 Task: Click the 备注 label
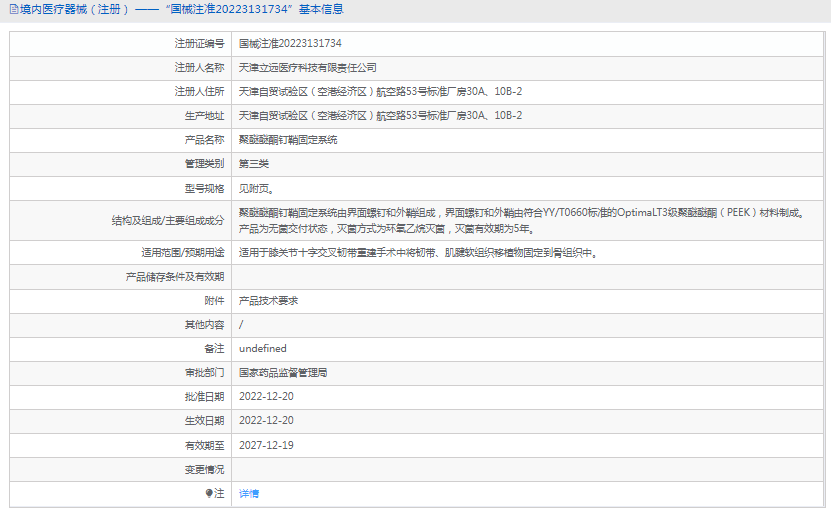click(215, 349)
